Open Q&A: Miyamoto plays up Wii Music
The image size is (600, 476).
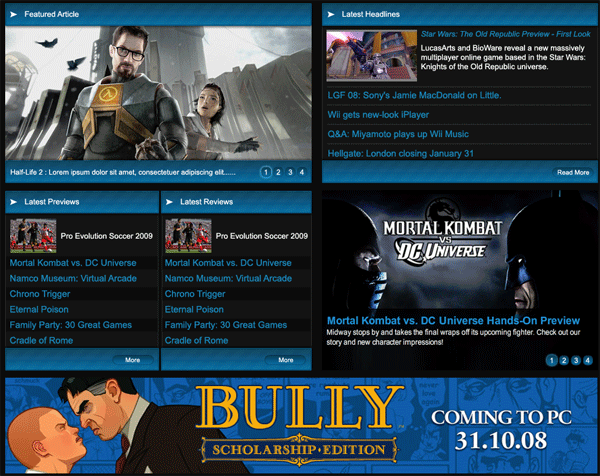(x=398, y=134)
